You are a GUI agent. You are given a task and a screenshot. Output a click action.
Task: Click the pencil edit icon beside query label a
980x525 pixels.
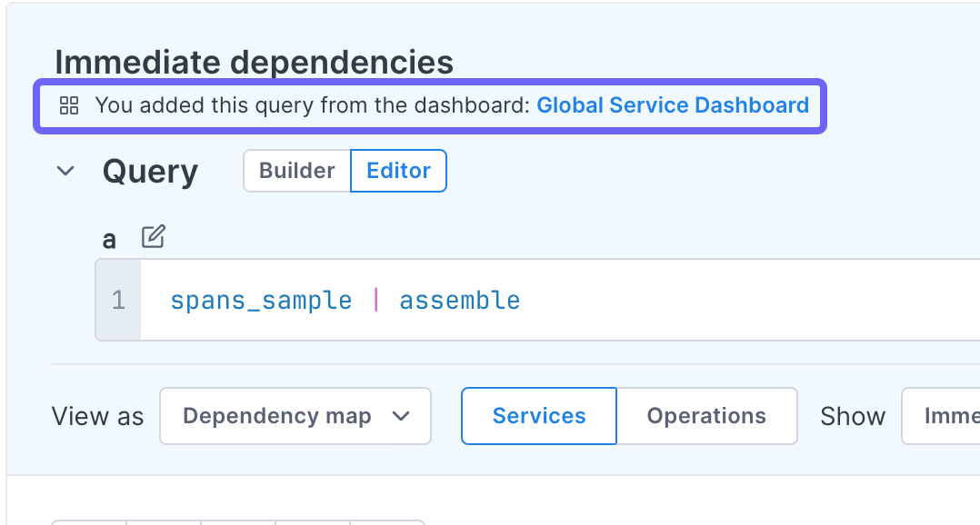(152, 236)
